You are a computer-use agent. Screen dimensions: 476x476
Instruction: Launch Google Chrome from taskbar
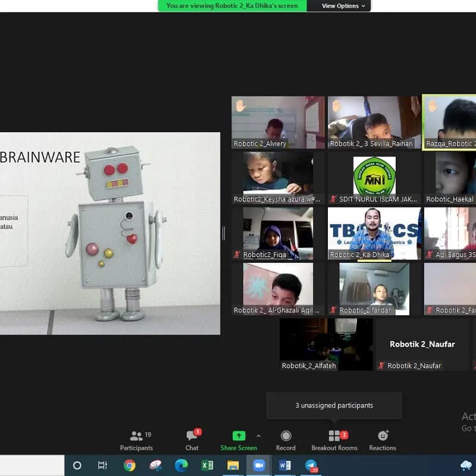(x=129, y=465)
